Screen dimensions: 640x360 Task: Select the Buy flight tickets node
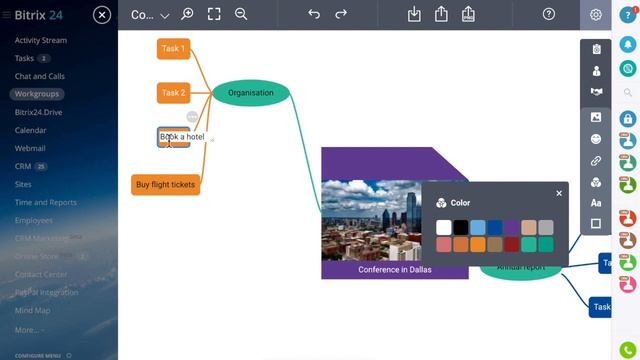point(165,185)
